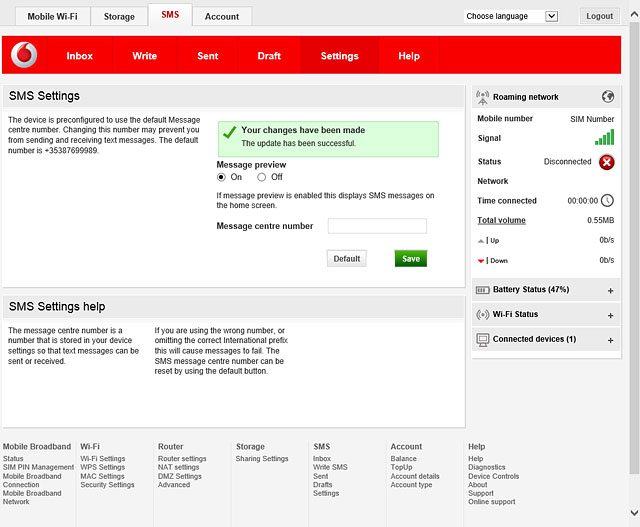Open Settings in the red menu bar
Image resolution: width=640 pixels, height=527 pixels.
click(x=340, y=56)
